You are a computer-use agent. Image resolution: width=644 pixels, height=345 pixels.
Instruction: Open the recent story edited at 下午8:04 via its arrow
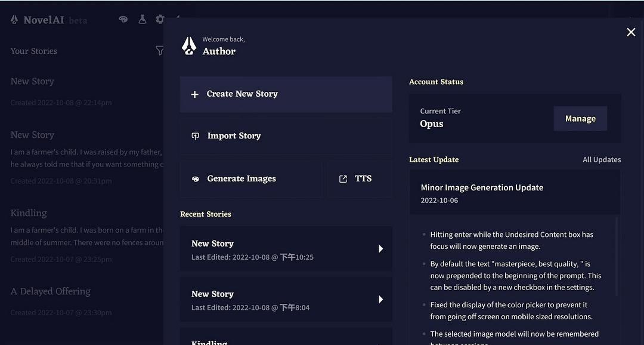click(x=380, y=300)
